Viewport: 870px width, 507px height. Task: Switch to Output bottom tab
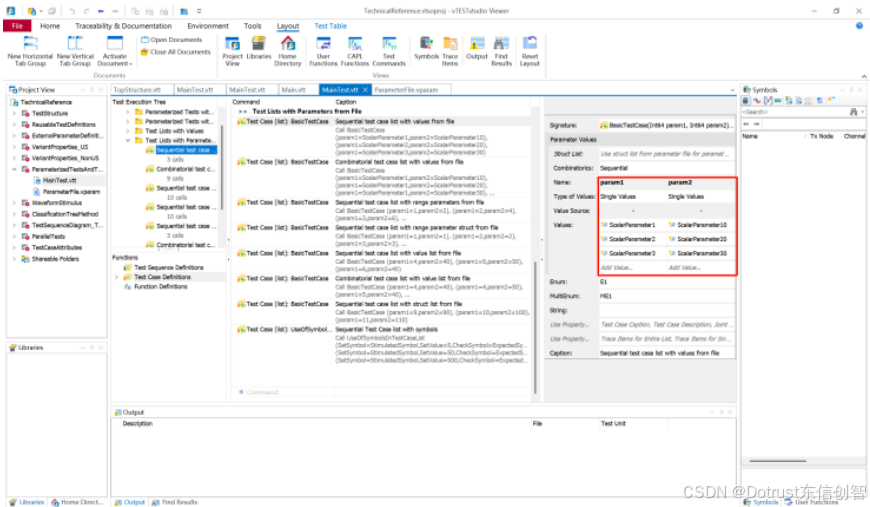point(130,502)
